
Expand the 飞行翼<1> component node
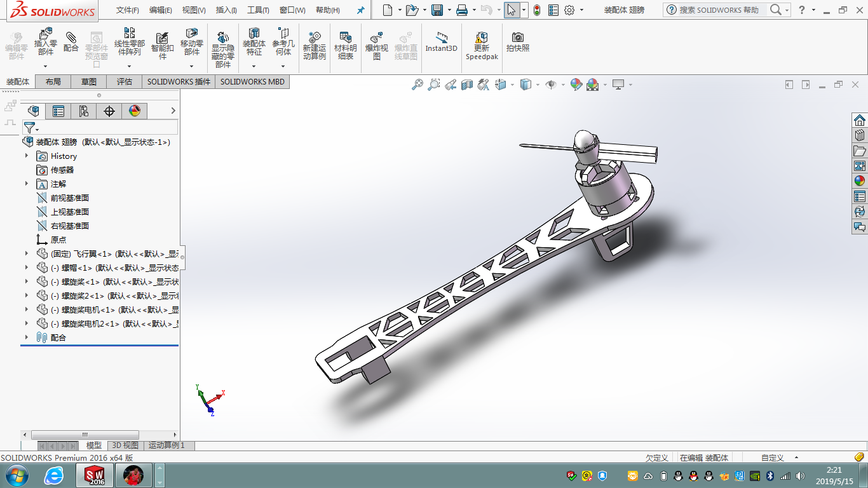(x=27, y=254)
